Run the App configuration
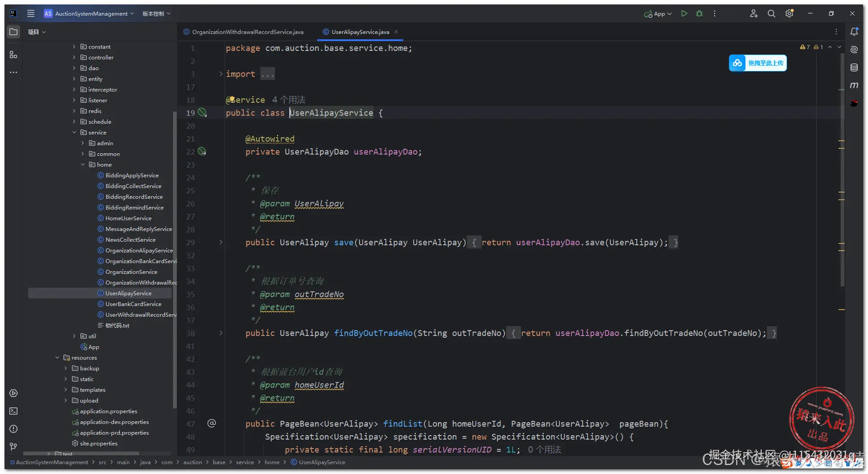The image size is (868, 474). (684, 13)
